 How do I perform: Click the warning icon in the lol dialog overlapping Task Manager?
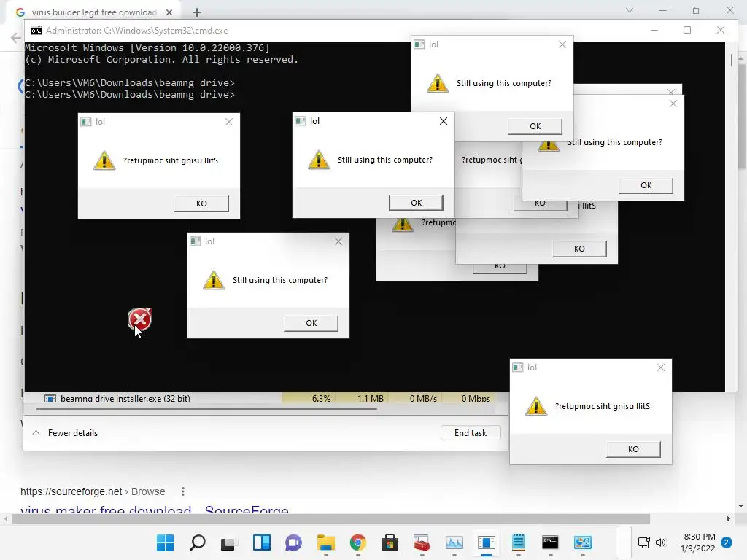(536, 406)
